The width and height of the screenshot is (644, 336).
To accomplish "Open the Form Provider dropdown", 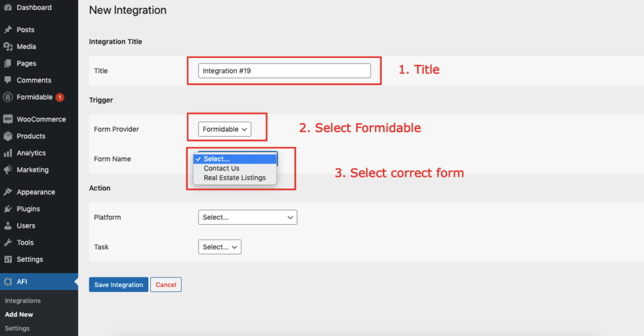I will point(225,129).
